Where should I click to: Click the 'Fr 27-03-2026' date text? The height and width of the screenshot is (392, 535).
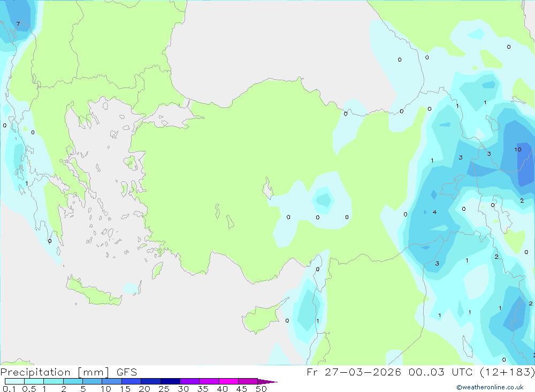(x=354, y=372)
